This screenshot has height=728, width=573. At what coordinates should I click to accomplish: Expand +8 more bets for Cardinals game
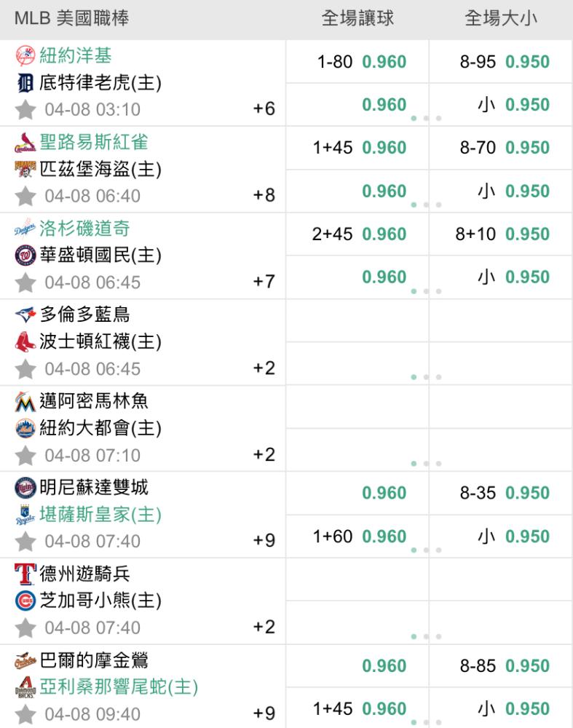pyautogui.click(x=264, y=196)
